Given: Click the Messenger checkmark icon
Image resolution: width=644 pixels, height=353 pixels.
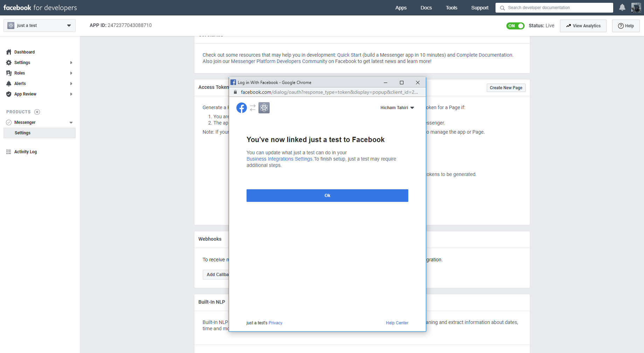Looking at the screenshot, I should point(9,122).
